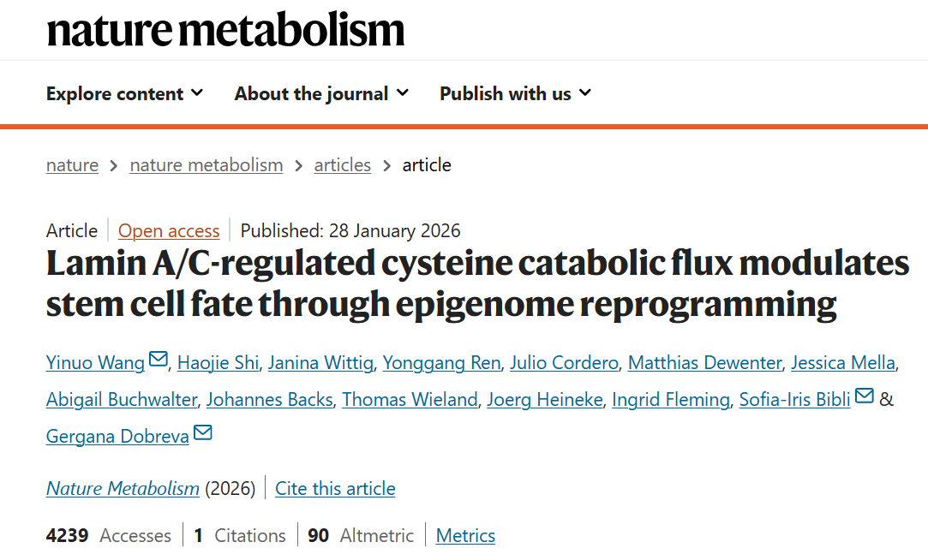Go to the nature breadcrumb link
This screenshot has width=928, height=560.
[72, 165]
